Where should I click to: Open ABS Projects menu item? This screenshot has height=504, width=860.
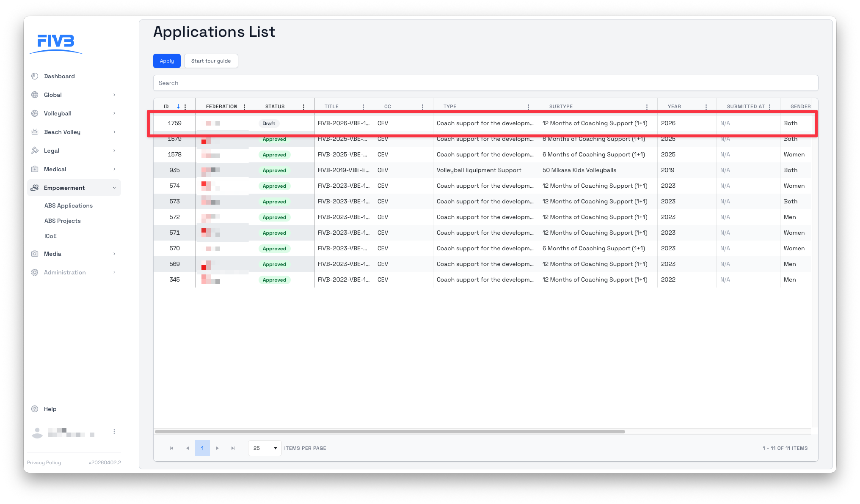(x=63, y=221)
